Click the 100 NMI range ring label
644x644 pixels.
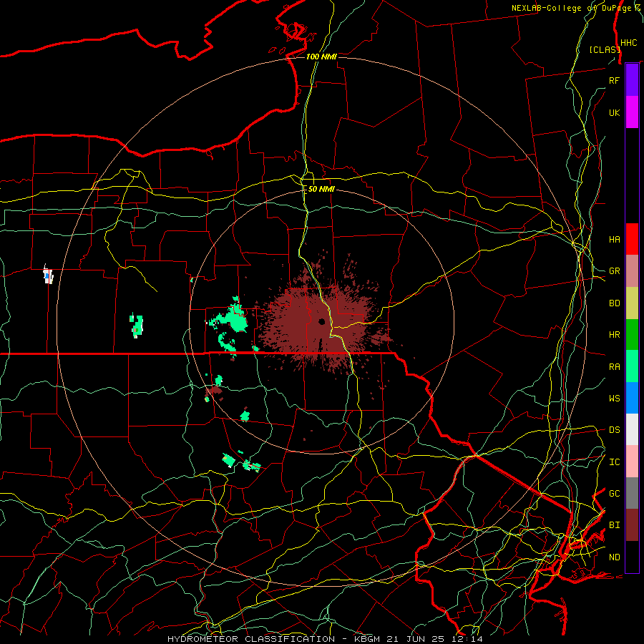[x=321, y=57]
